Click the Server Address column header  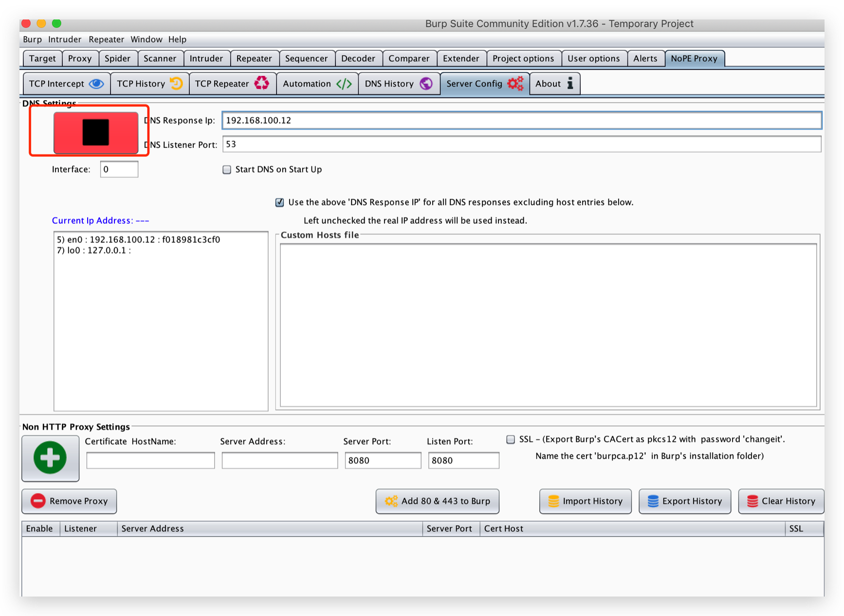pos(270,529)
